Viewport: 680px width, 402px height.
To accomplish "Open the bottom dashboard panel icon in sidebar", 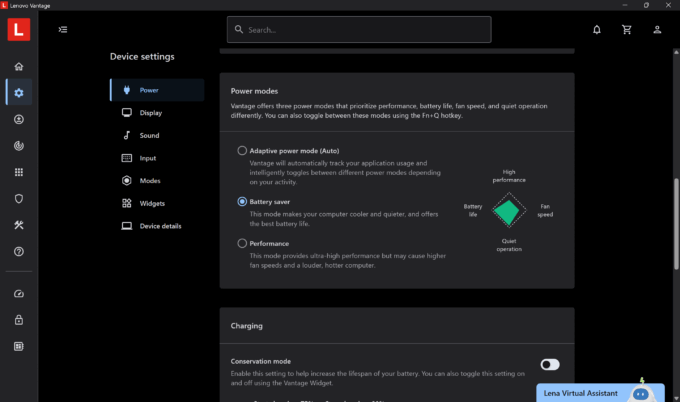I will tap(19, 346).
